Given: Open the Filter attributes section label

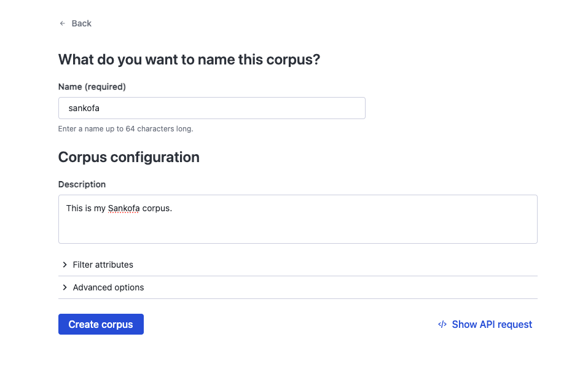Looking at the screenshot, I should [103, 265].
